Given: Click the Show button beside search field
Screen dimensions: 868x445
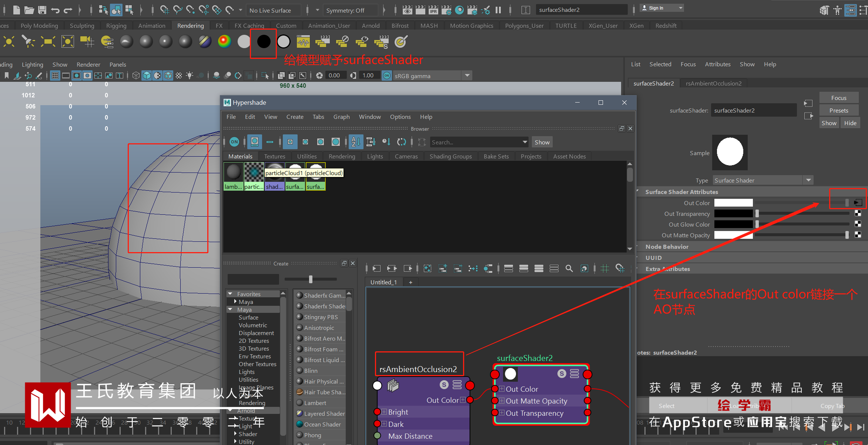Looking at the screenshot, I should [x=542, y=142].
